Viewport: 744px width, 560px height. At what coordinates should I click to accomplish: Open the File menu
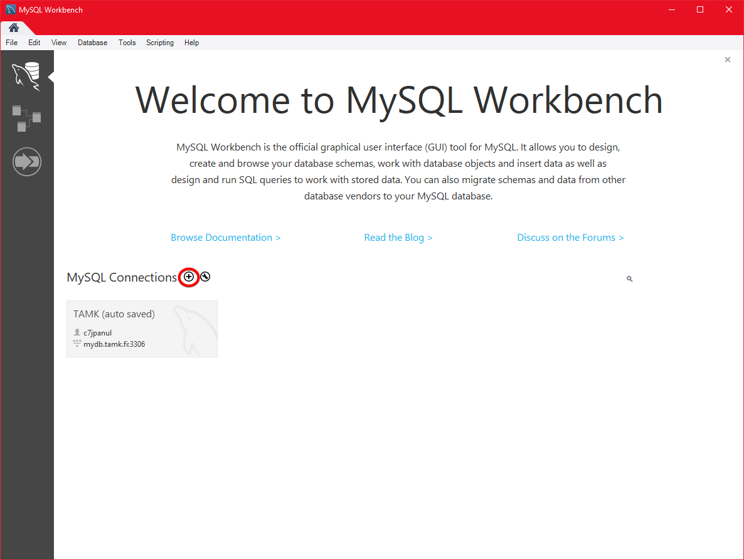[x=11, y=43]
